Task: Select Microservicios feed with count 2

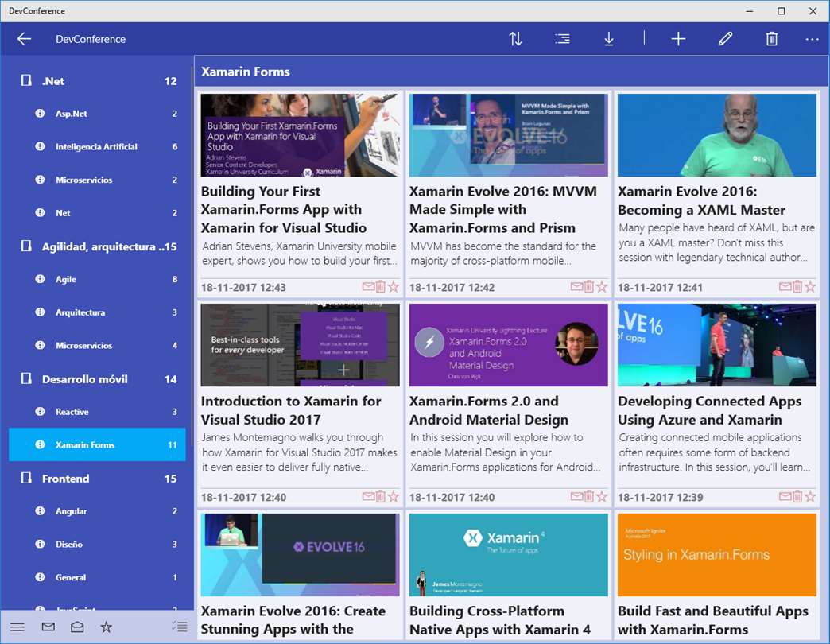Action: (98, 180)
